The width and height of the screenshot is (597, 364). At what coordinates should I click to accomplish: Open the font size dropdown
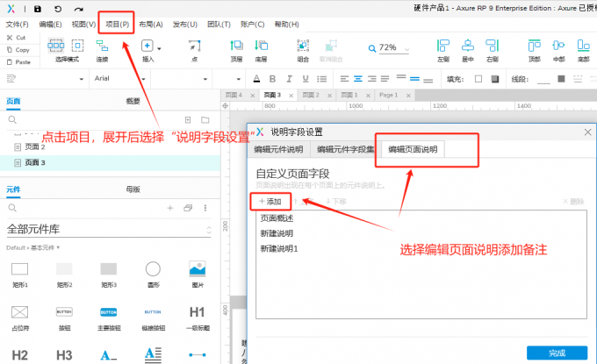239,79
